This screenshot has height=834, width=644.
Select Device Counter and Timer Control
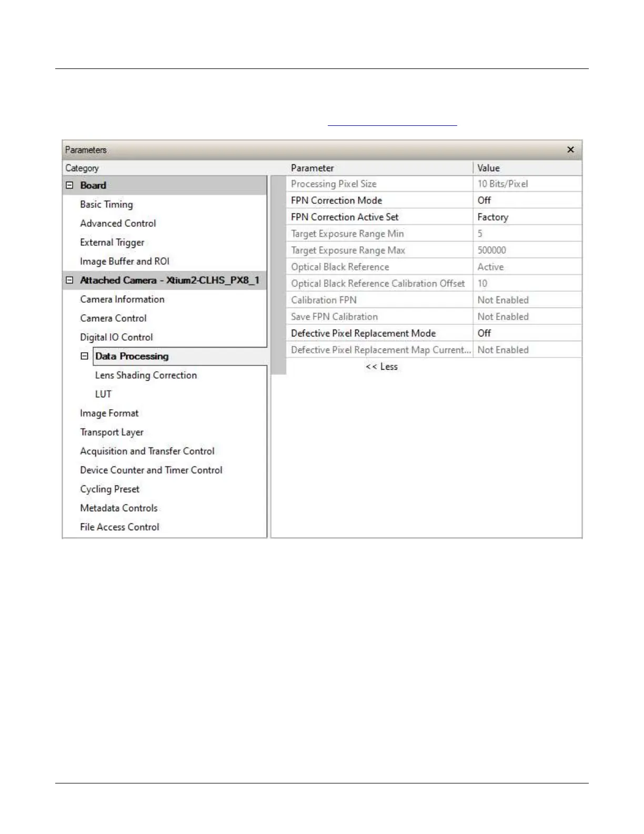coord(151,470)
